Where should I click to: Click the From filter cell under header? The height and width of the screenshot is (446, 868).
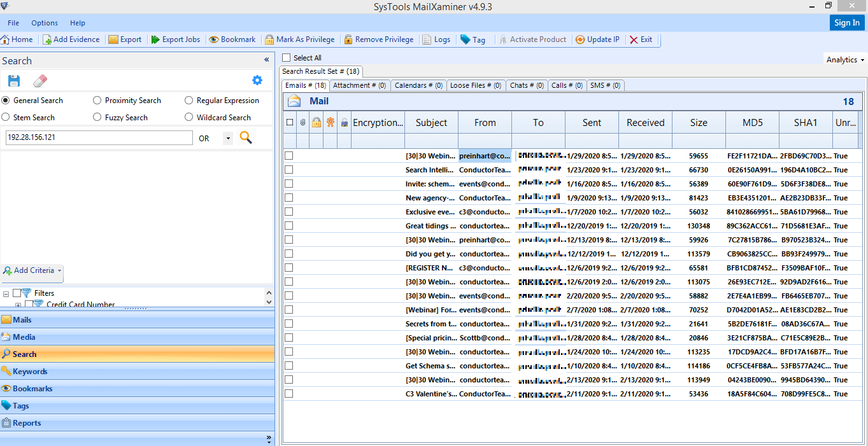point(485,140)
